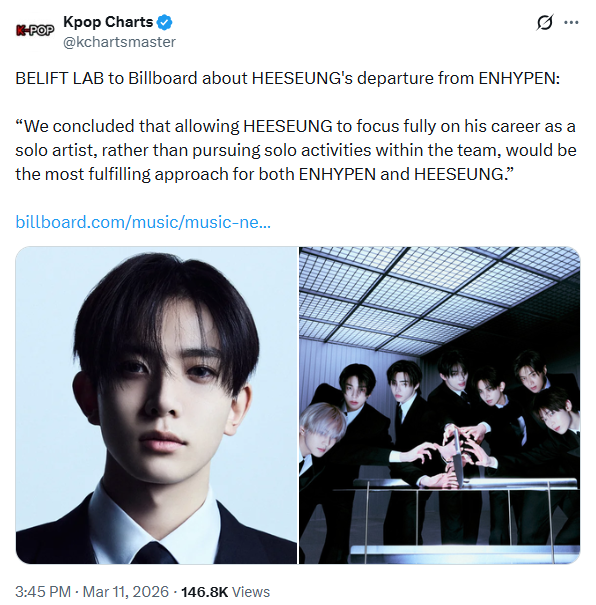This screenshot has width=596, height=605.
Task: Open the Kpop Charts profile name
Action: tap(108, 22)
